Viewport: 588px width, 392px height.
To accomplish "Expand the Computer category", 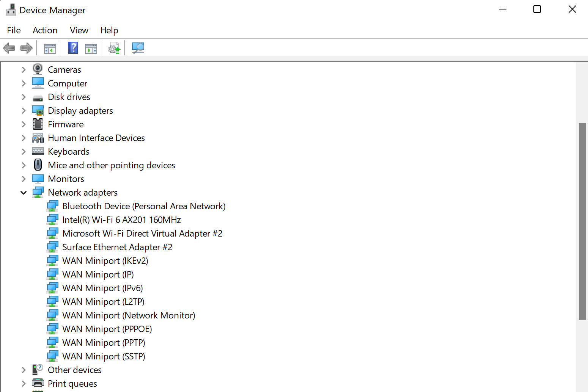I will tap(24, 83).
